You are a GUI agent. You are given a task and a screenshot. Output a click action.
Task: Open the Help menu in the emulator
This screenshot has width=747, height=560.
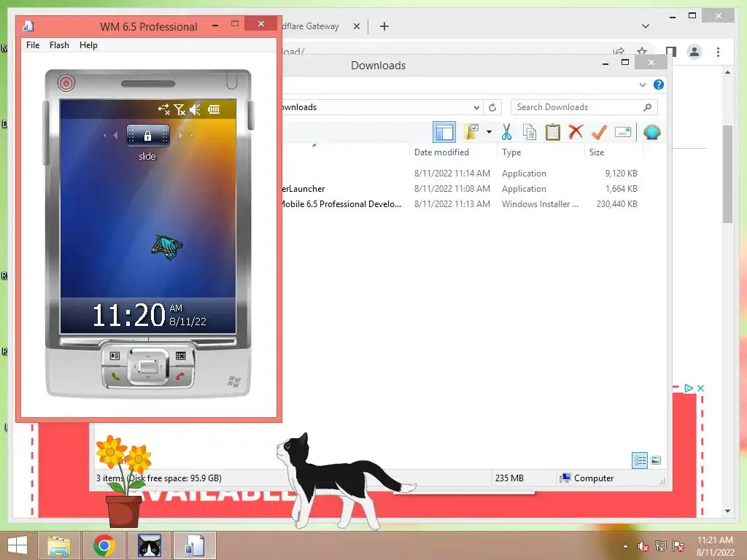88,45
